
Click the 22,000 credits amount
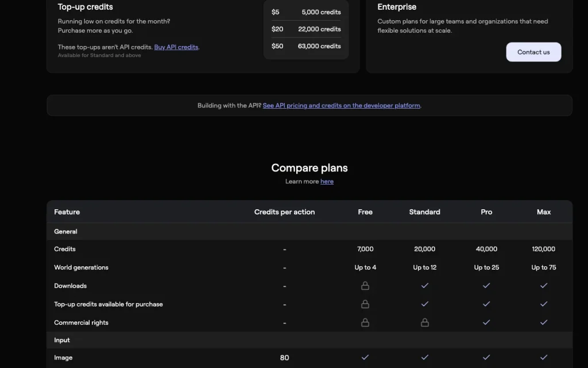(319, 29)
